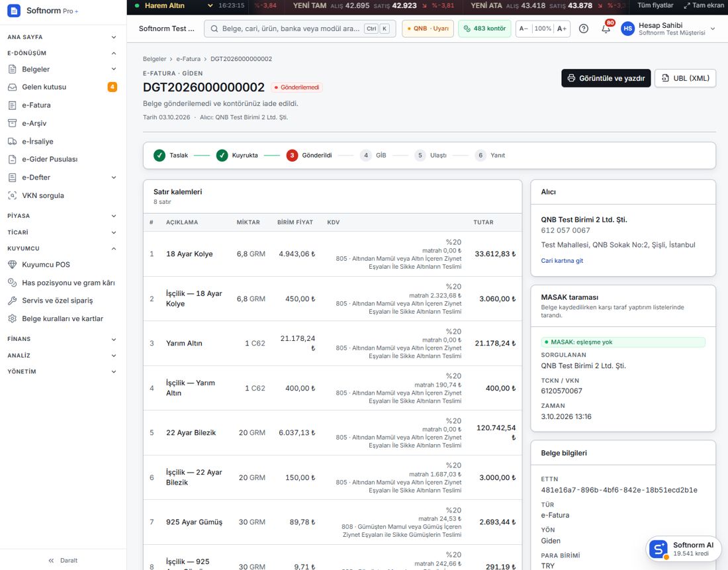Open Servis ve özel sipariş
Viewport: 728px width, 570px height.
coord(62,301)
